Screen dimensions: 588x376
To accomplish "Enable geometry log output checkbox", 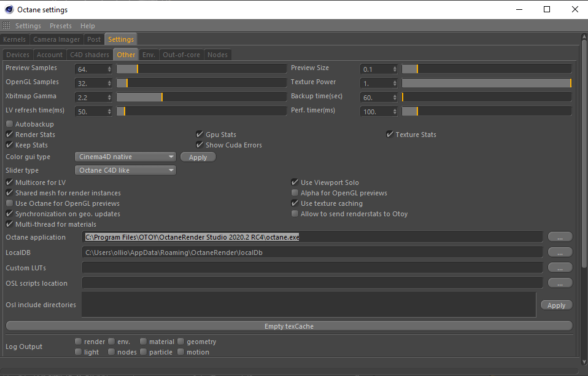I will 180,342.
